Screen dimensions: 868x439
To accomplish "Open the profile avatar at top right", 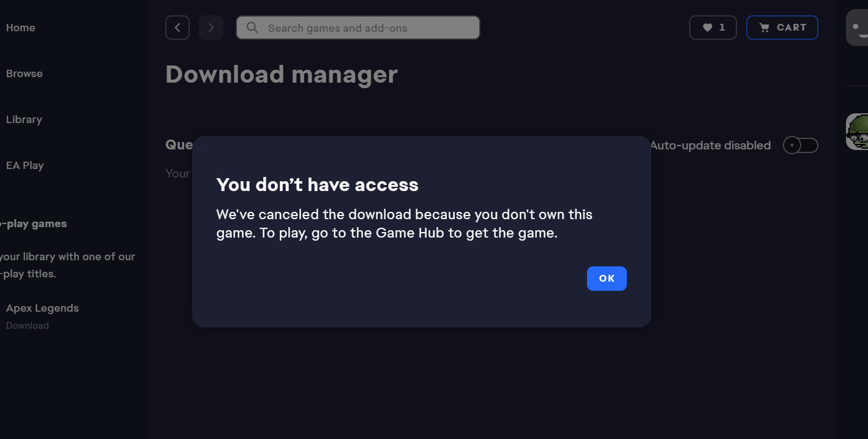I will tap(857, 28).
